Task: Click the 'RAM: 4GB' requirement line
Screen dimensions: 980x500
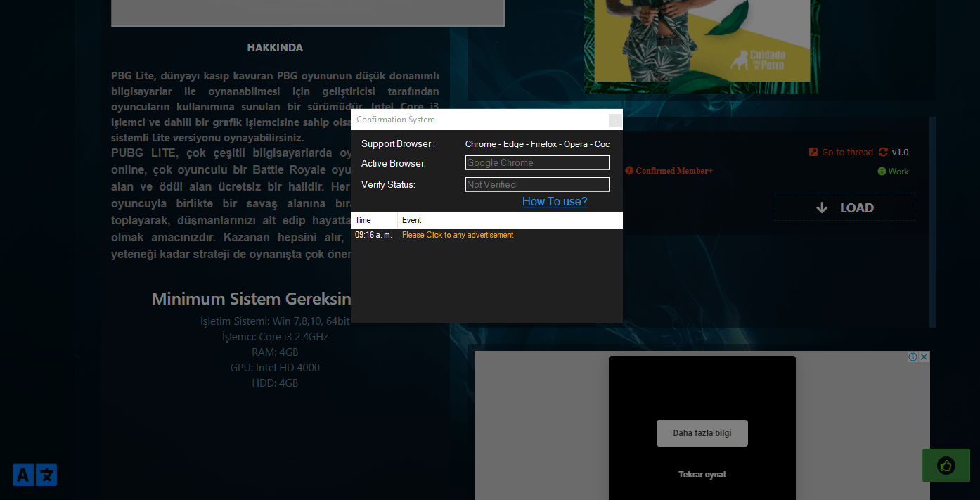Action: click(x=275, y=352)
